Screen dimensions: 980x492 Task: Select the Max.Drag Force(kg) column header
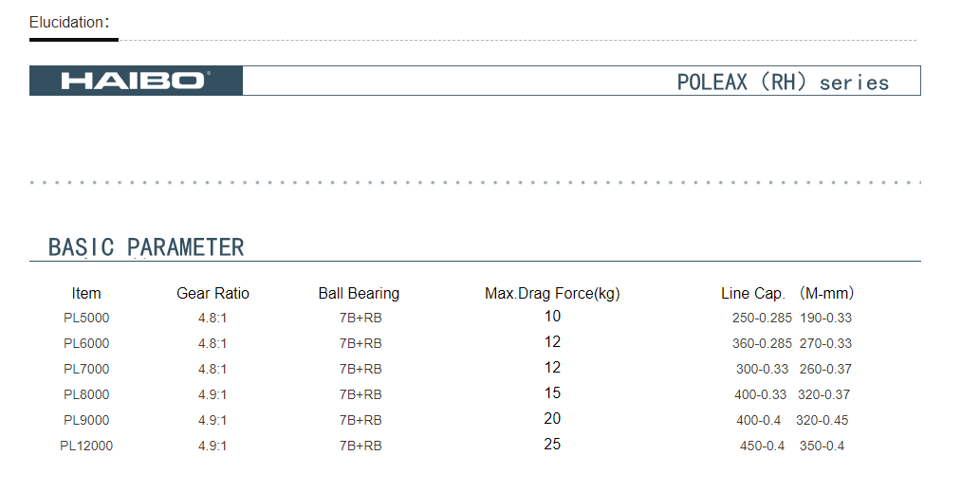[552, 293]
